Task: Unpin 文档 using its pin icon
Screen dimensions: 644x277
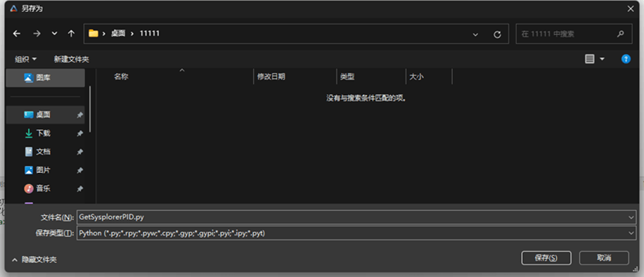Action: [79, 152]
